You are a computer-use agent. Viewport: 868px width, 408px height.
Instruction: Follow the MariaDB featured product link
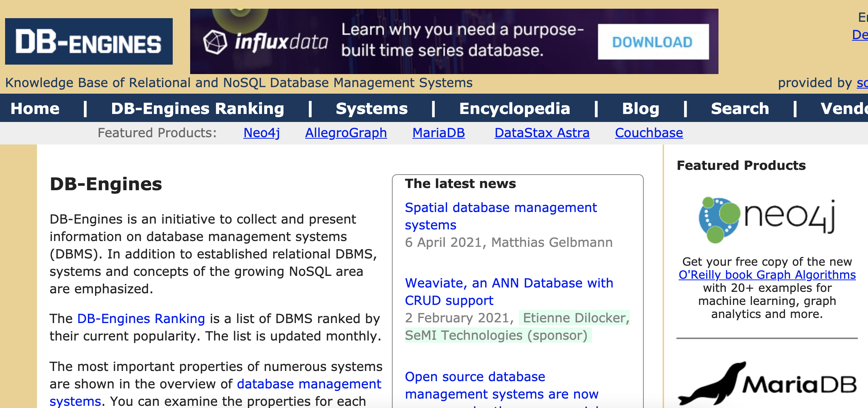tap(439, 133)
